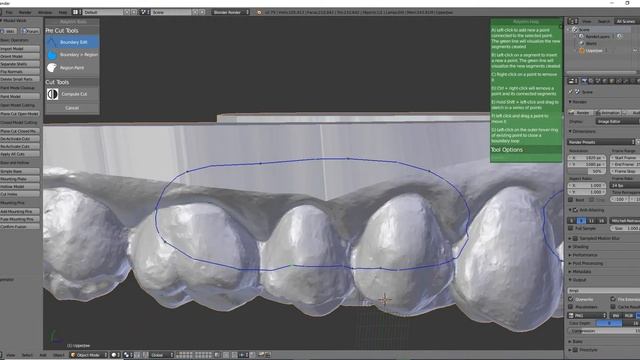Click the Compute Cut half-circle icon
The width and height of the screenshot is (640, 360).
(52, 94)
